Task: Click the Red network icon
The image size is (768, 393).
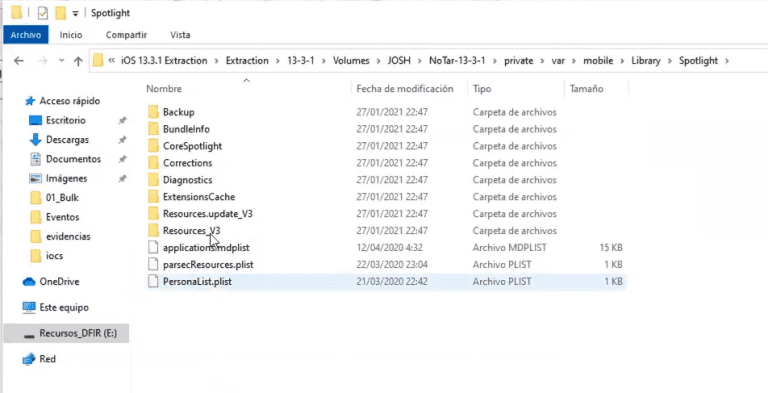Action: 29,359
